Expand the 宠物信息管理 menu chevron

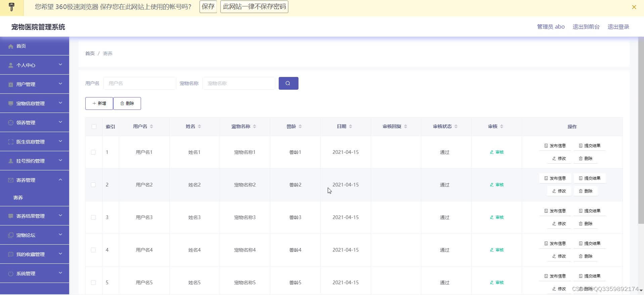point(60,103)
